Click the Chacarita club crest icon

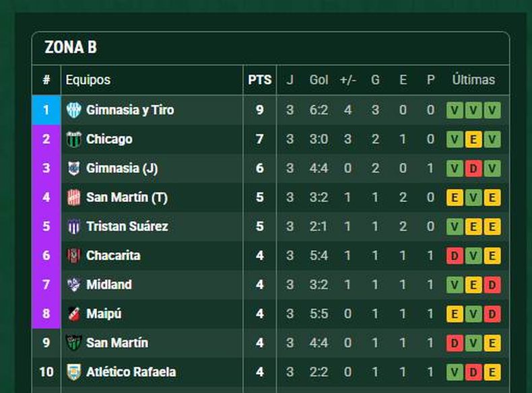pyautogui.click(x=73, y=256)
